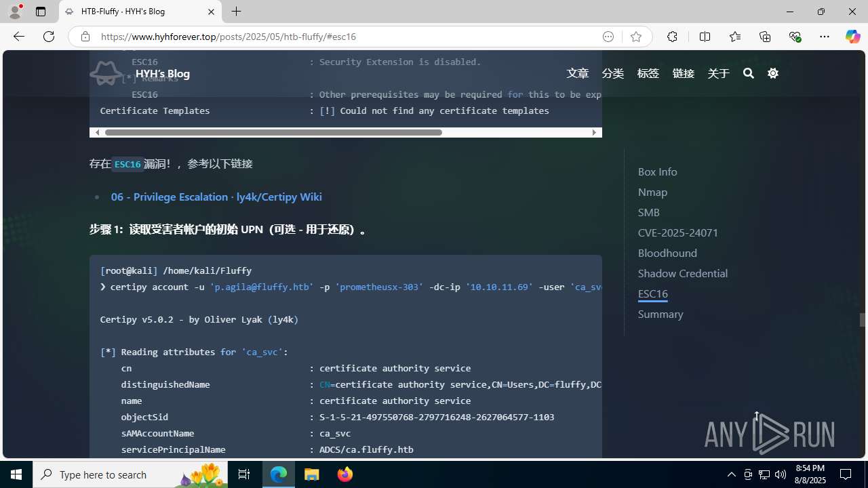
Task: Jump to ESC16 section in contents
Action: coord(653,293)
